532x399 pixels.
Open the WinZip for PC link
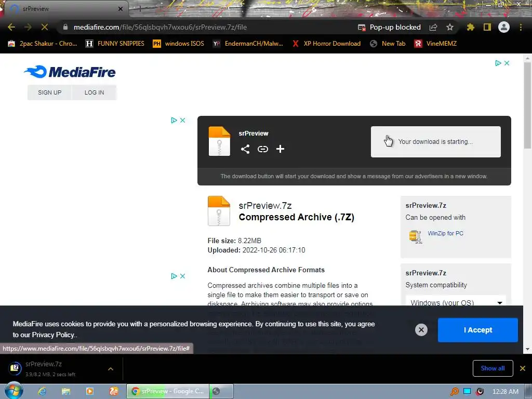(445, 233)
